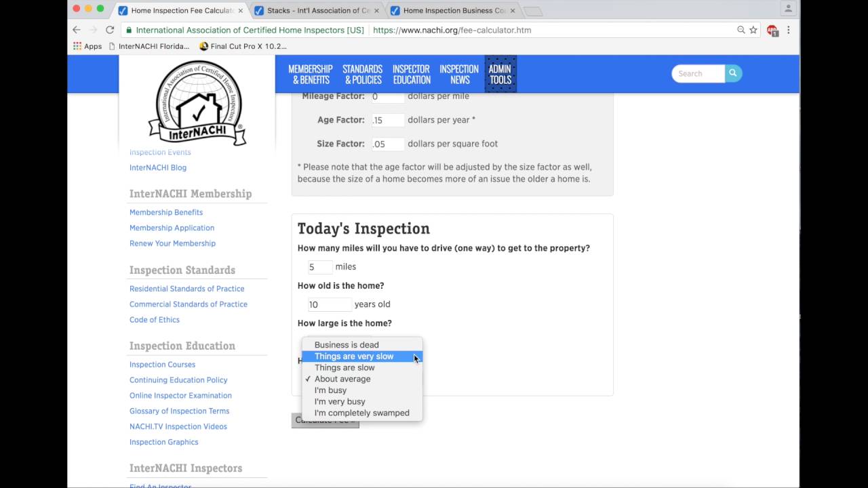Screen dimensions: 868x488
Task: Click the zoom magnifier icon in address bar
Action: tap(741, 30)
